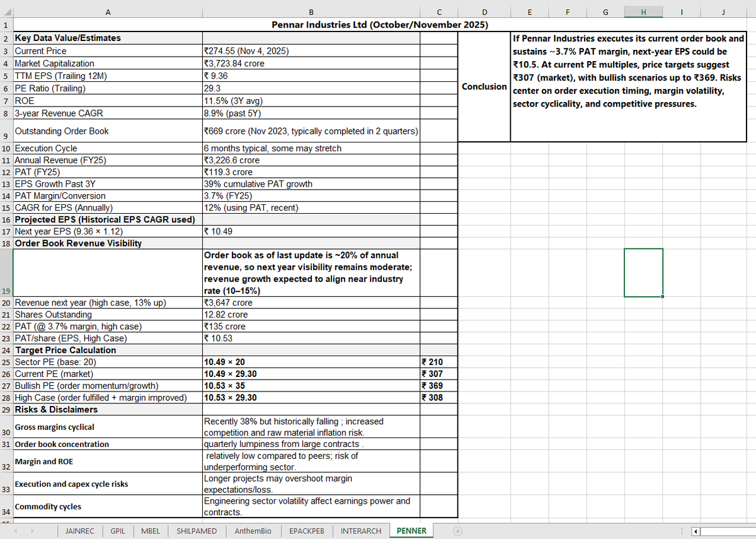
Task: Click cell showing ₹274.55 (Nov 4, 2025)
Action: pyautogui.click(x=311, y=50)
